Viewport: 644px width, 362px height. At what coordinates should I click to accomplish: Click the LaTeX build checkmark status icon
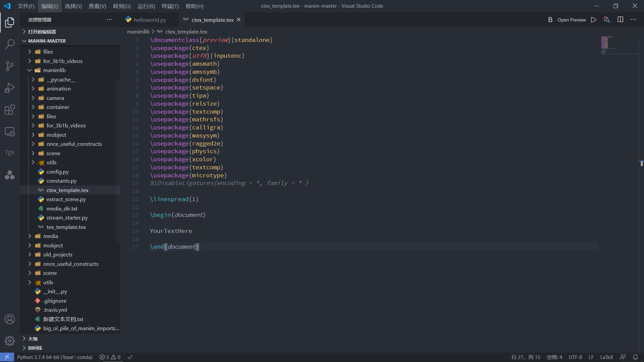(130, 357)
